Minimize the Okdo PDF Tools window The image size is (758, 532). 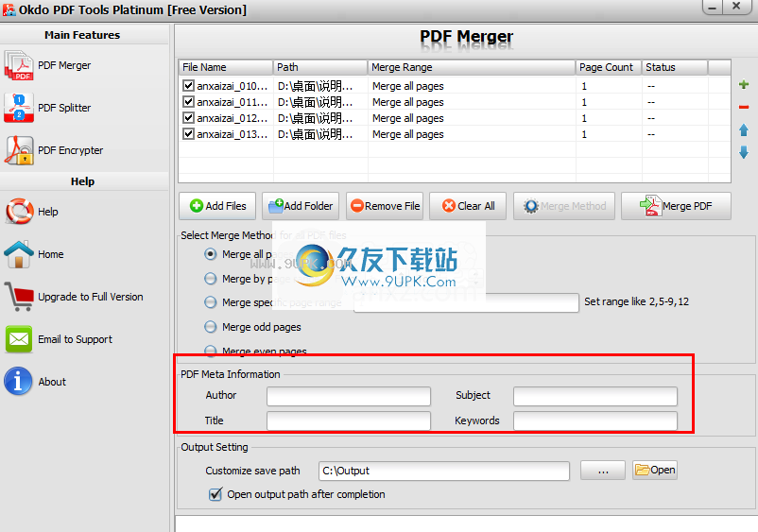pos(713,7)
